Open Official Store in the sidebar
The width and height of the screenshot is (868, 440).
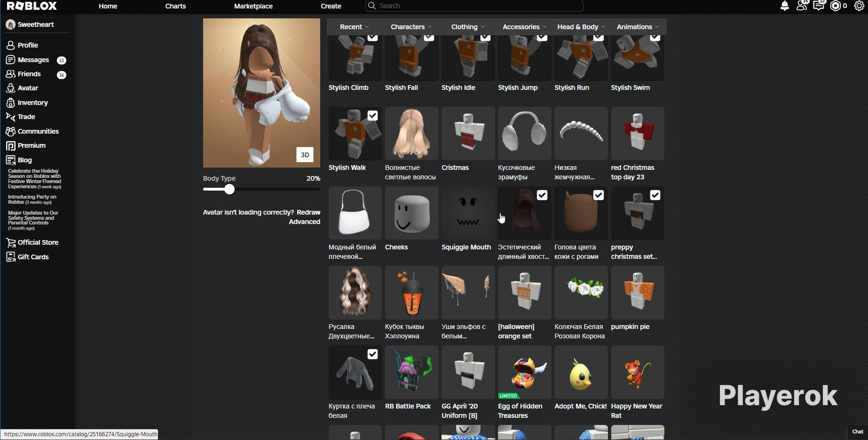coord(38,242)
